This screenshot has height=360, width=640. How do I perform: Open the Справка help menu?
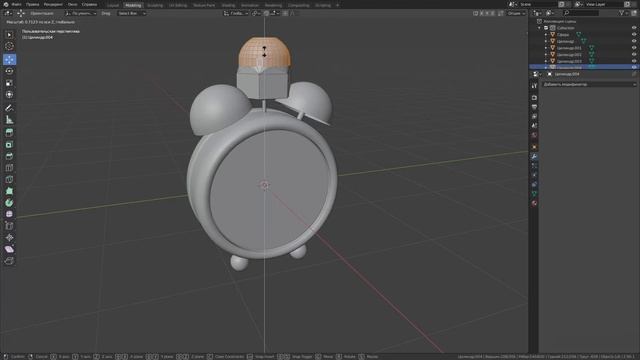(x=89, y=4)
